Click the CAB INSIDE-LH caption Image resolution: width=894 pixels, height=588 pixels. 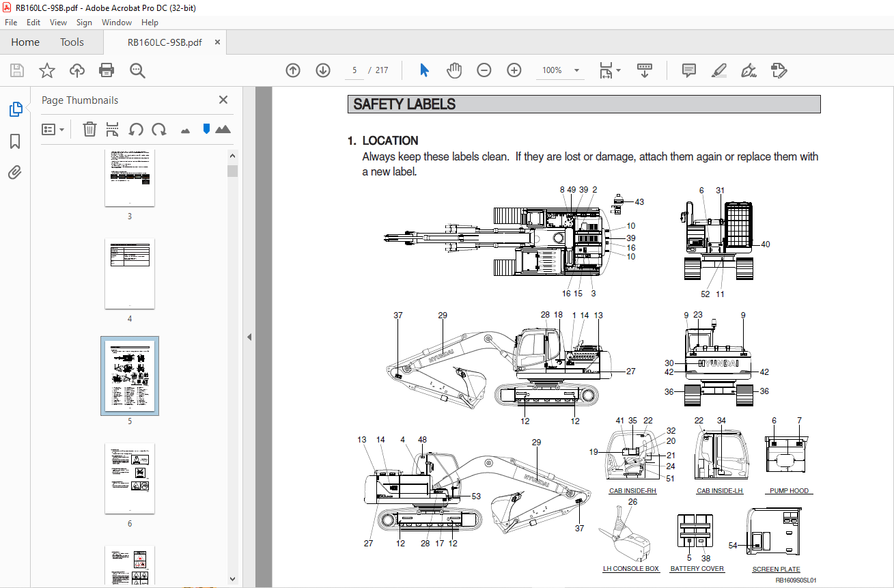tap(720, 491)
